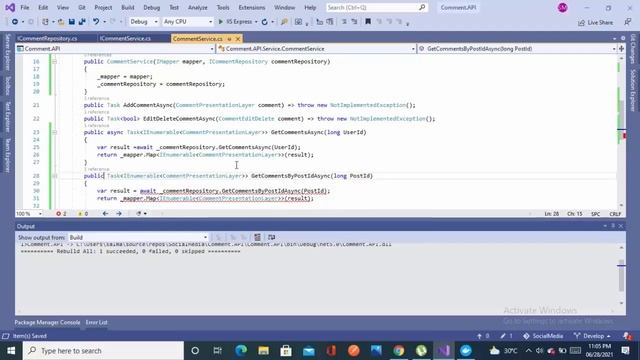Click the feedback icon at top right
The height and width of the screenshot is (360, 640).
coord(628,22)
